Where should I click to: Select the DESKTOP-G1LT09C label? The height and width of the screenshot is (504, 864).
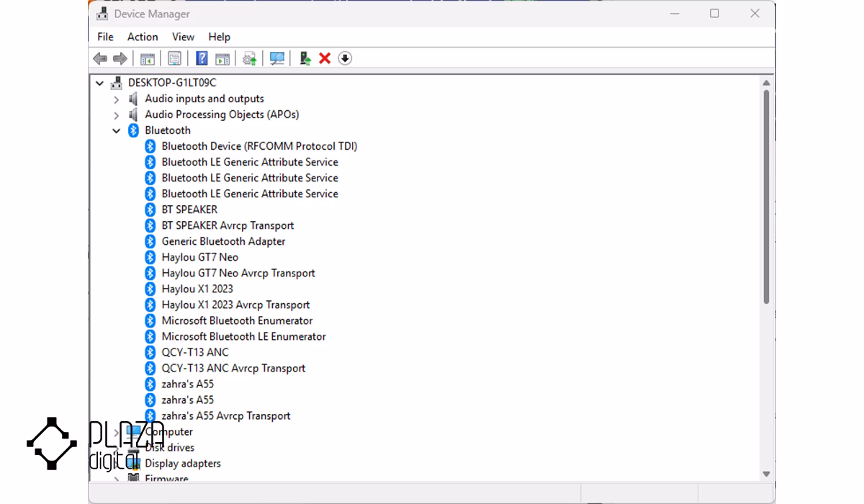click(x=172, y=83)
